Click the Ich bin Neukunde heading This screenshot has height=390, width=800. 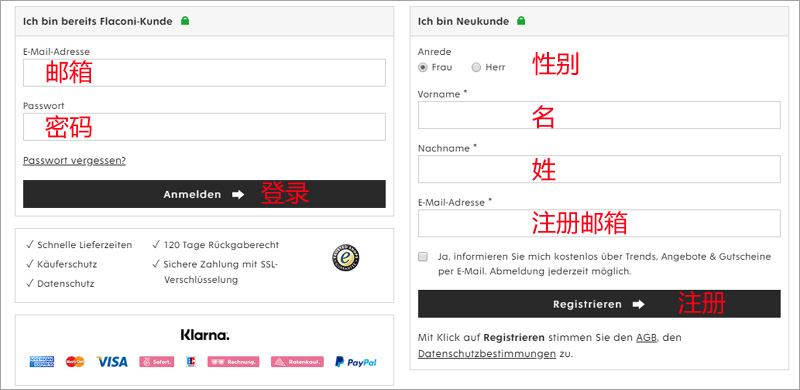pyautogui.click(x=463, y=21)
